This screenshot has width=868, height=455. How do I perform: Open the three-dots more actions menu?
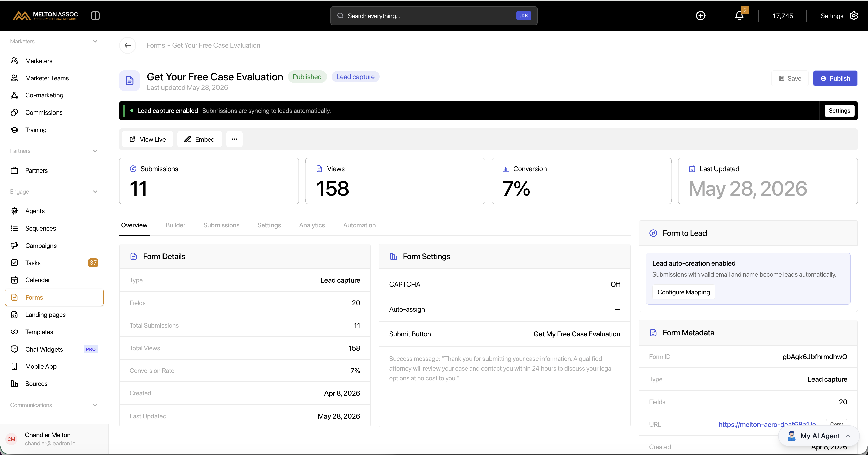point(234,139)
